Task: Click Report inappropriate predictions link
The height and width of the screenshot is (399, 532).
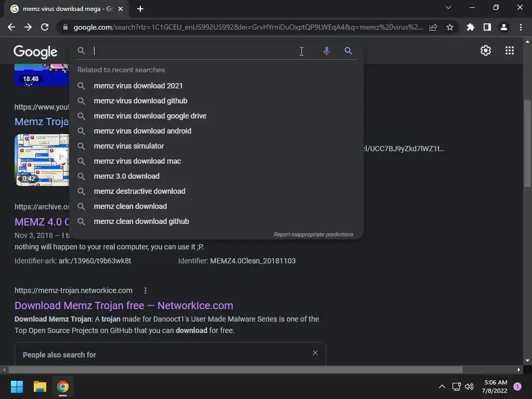Action: coord(313,234)
